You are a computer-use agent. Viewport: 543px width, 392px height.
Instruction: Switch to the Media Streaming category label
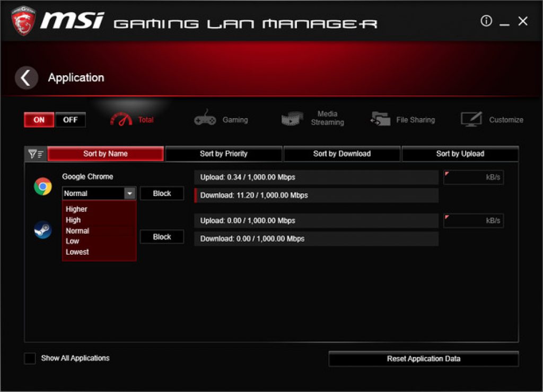click(328, 118)
